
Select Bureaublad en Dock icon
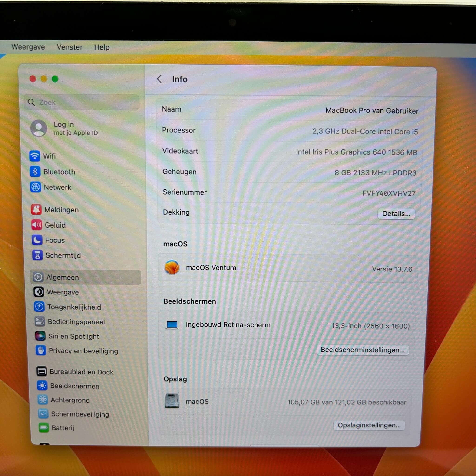pyautogui.click(x=42, y=371)
